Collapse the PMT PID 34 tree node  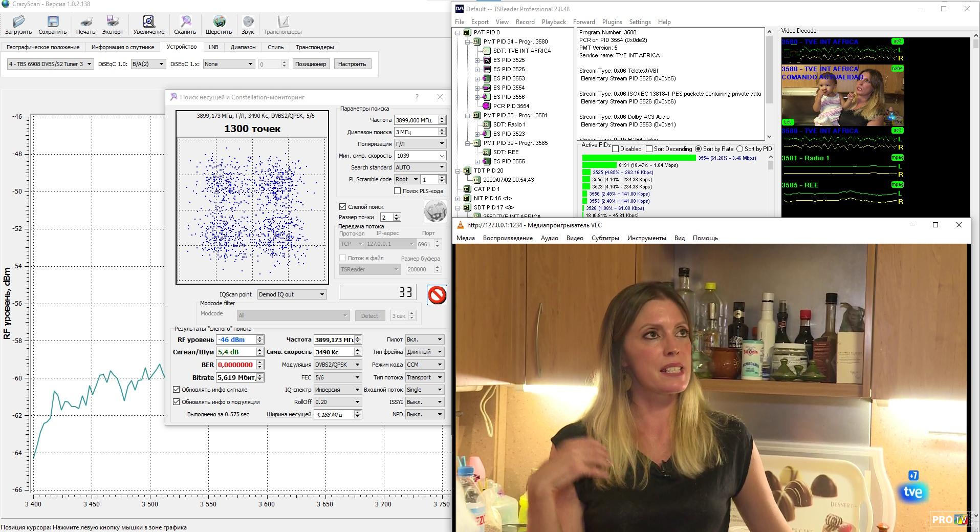click(x=468, y=42)
